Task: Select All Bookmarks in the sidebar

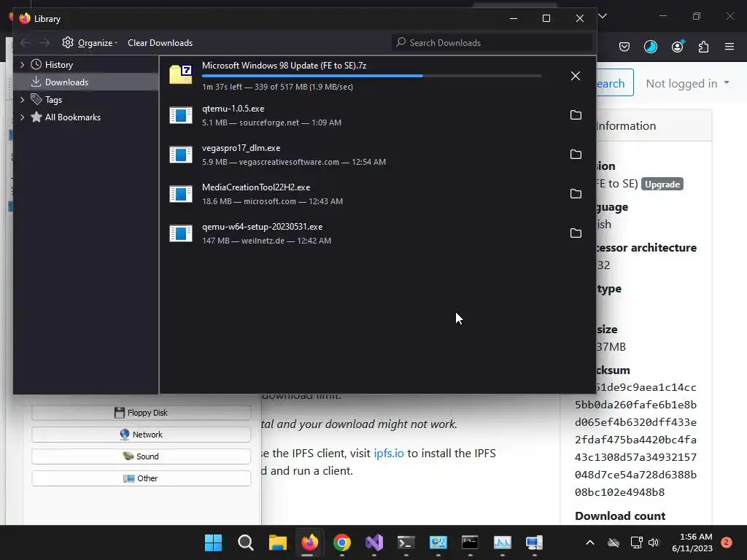Action: coord(72,117)
